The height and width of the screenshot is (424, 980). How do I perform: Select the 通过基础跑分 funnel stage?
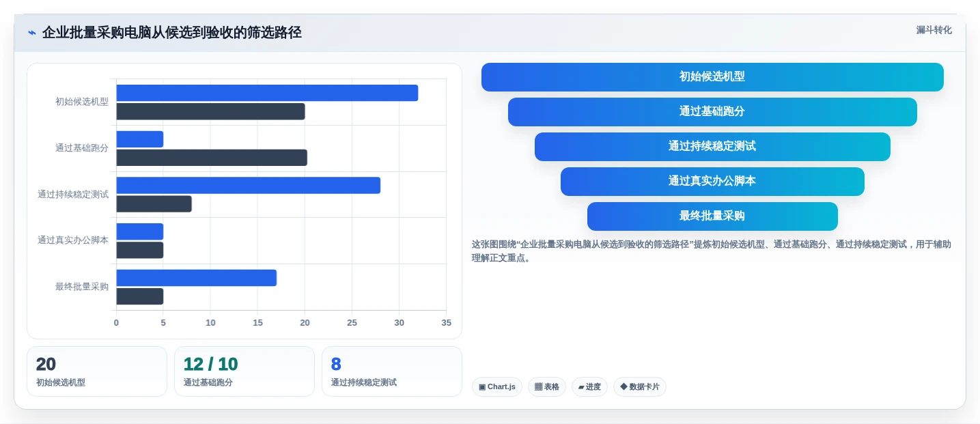[x=712, y=112]
